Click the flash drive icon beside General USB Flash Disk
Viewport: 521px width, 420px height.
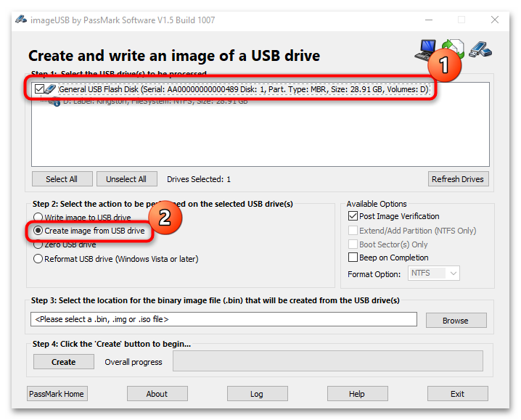[50, 89]
